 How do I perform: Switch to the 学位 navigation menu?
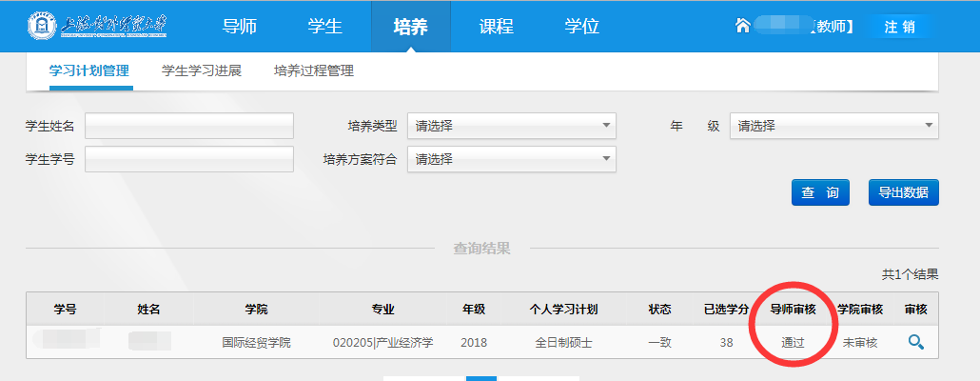pos(581,27)
